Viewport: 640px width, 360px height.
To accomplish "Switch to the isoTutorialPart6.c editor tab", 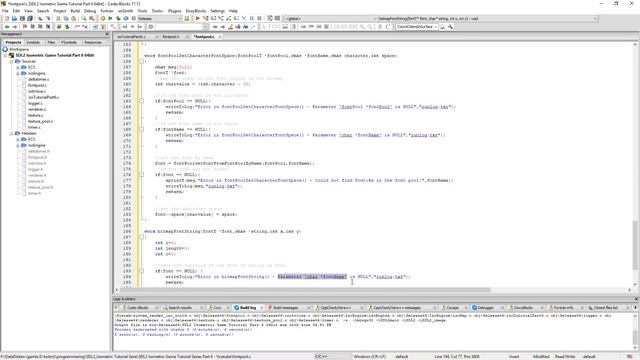I will click(131, 37).
